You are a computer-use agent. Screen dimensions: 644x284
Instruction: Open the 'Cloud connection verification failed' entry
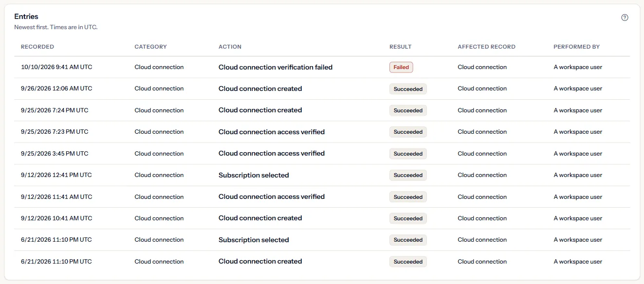[x=276, y=67]
